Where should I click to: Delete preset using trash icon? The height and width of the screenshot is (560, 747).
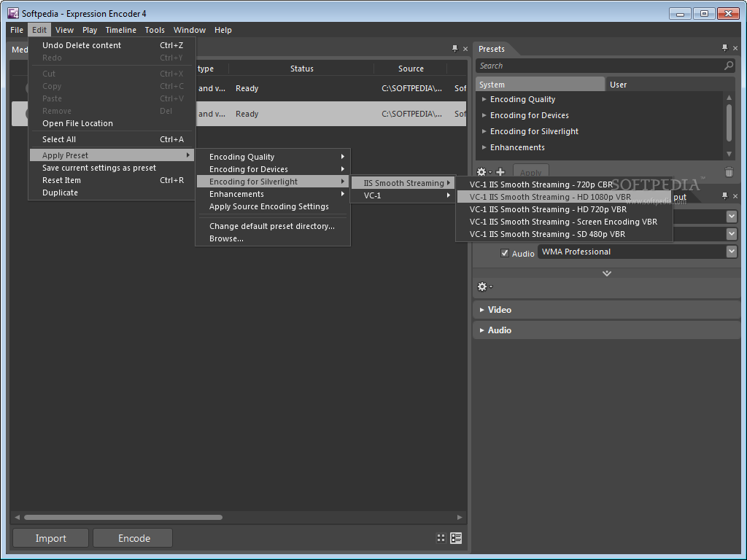pos(729,171)
